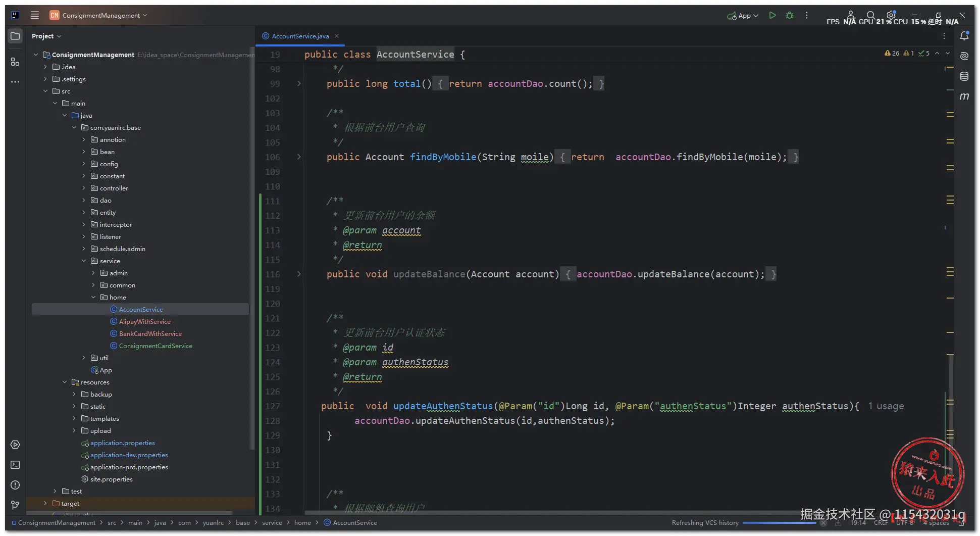
Task: Open the Services tool window
Action: pos(15,445)
